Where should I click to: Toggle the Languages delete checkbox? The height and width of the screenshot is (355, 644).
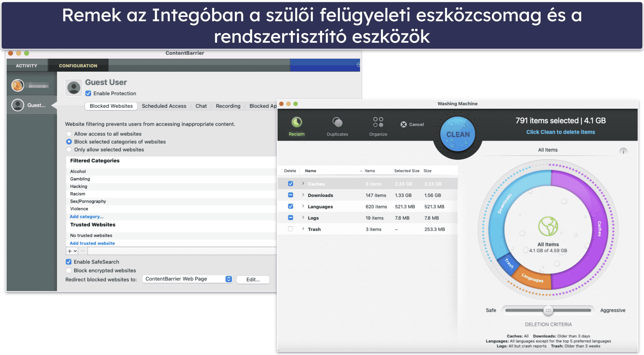click(x=290, y=206)
